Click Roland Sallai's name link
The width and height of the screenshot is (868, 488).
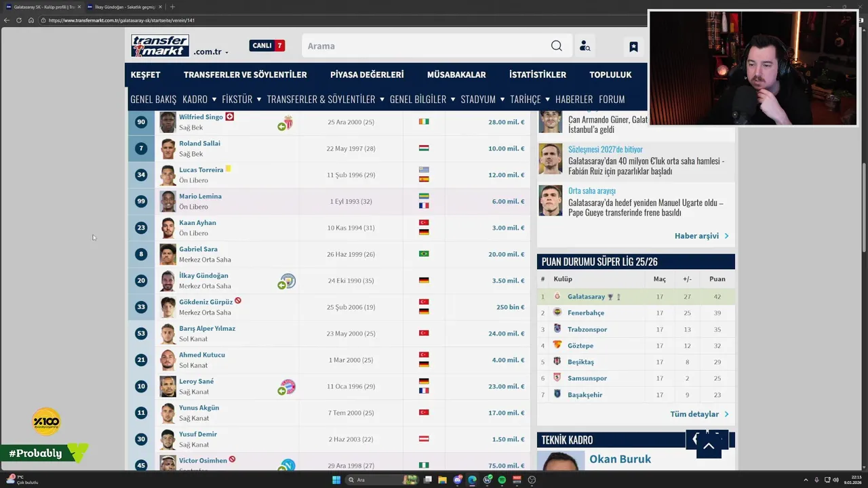click(199, 143)
